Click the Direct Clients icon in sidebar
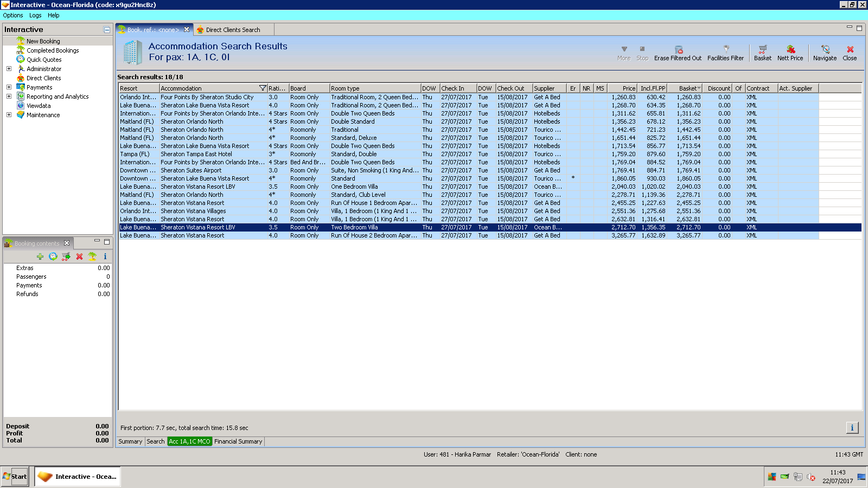Screen dimensions: 868x488 pos(21,78)
